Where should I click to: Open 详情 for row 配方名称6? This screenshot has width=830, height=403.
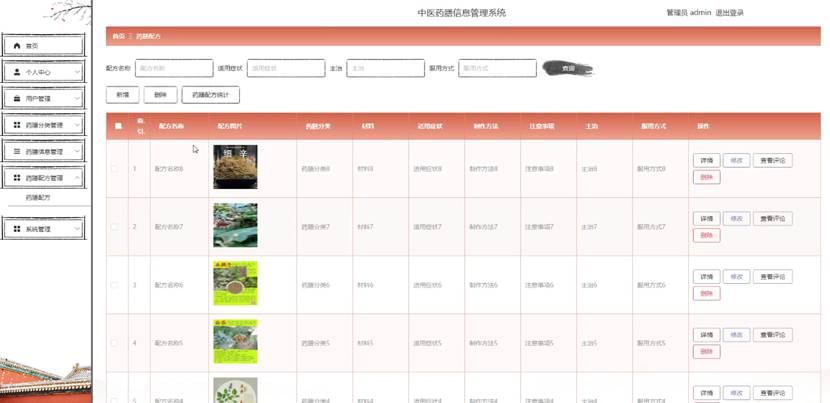(x=707, y=276)
